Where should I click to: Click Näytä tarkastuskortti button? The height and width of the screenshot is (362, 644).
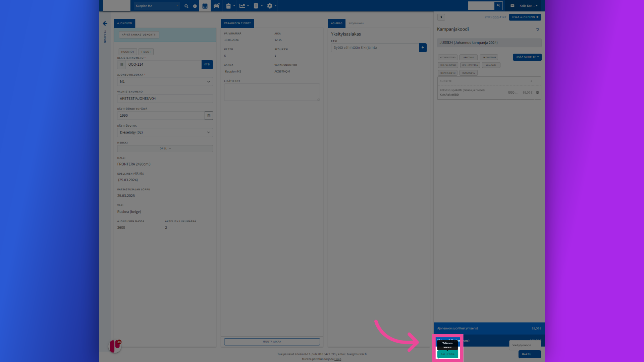tap(139, 35)
